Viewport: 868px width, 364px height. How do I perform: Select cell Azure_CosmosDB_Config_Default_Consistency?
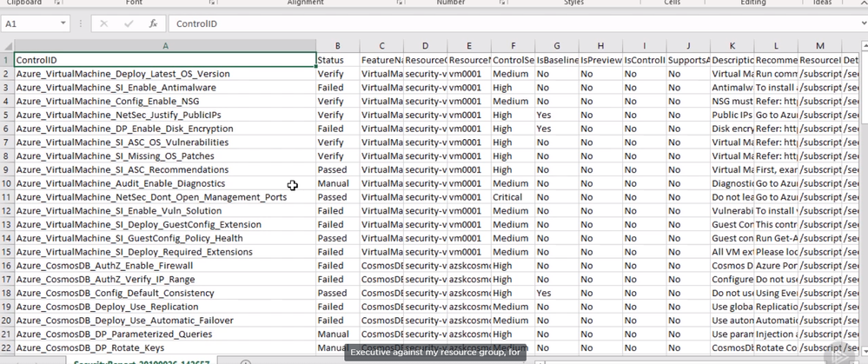click(x=165, y=293)
